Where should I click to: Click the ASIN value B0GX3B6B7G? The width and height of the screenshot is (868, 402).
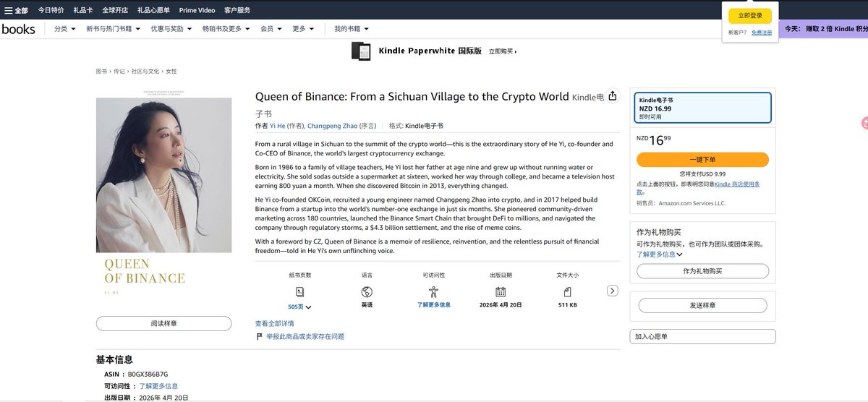(148, 374)
